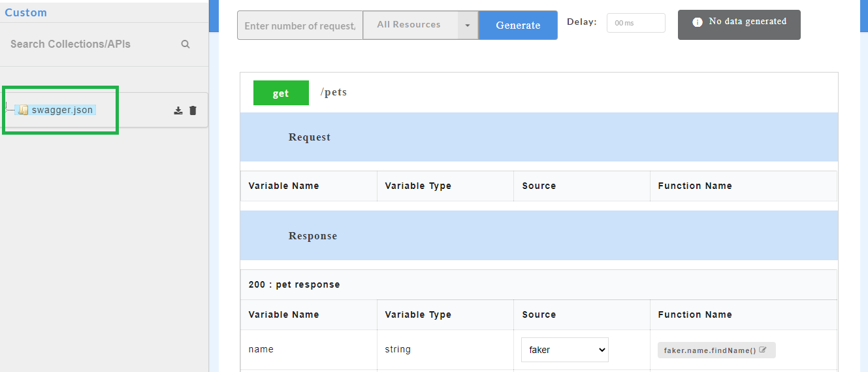Click the folder icon beside swagger.json
Screen dimensions: 868x372
click(x=24, y=110)
